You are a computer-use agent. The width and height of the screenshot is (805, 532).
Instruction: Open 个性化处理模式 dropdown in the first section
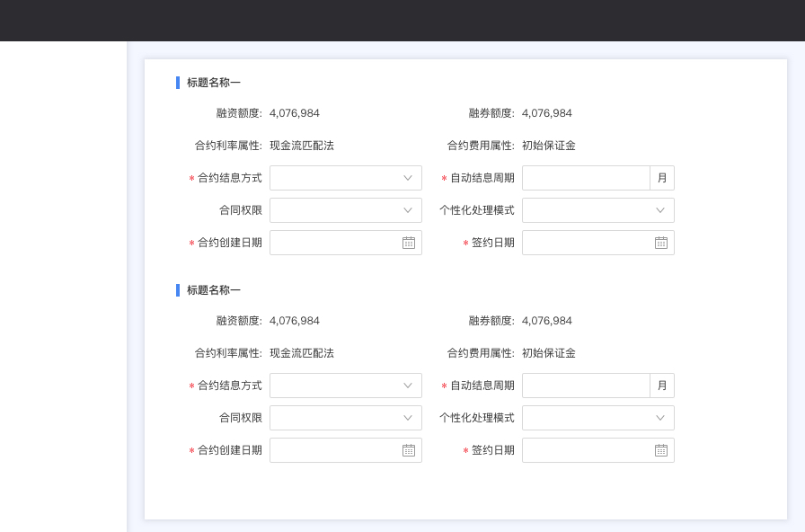click(x=597, y=210)
